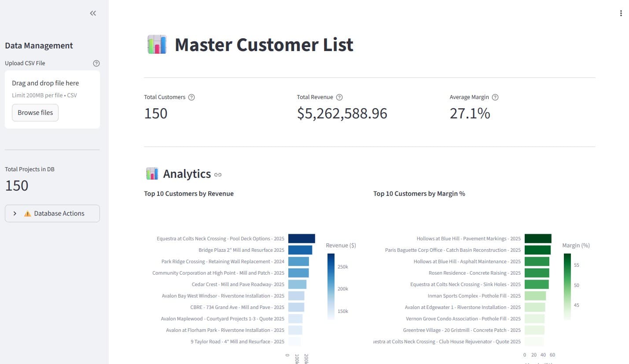Screen dimensions: 629x364
Task: Select the chart icon next to the Analytics heading
Action: coord(152,173)
